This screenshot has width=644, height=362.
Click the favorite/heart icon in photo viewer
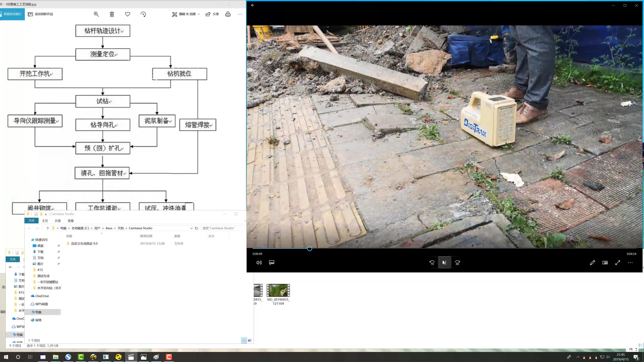pyautogui.click(x=127, y=14)
